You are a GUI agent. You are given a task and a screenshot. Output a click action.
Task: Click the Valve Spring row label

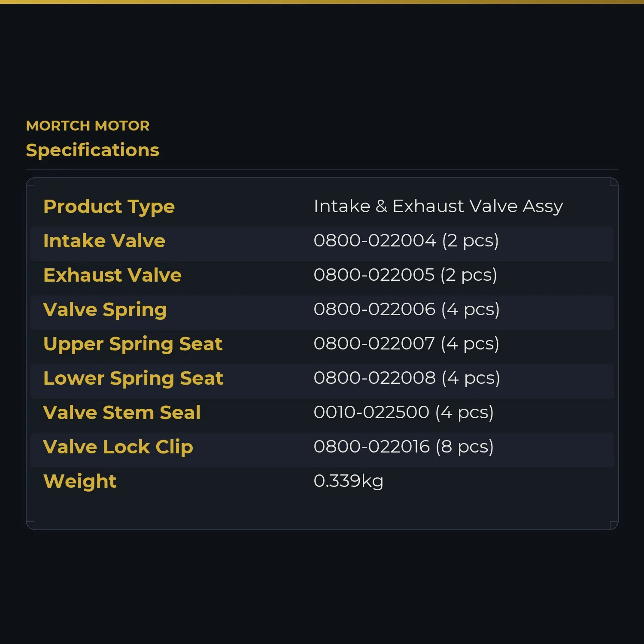[x=105, y=310]
